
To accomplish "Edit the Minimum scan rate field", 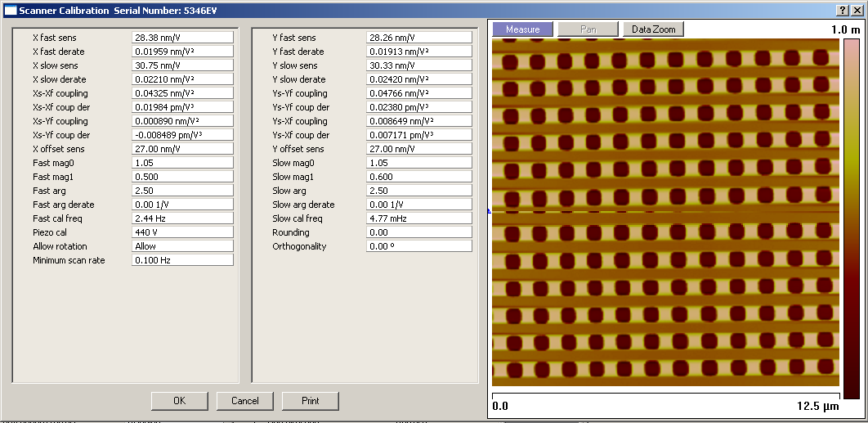I will click(x=182, y=260).
